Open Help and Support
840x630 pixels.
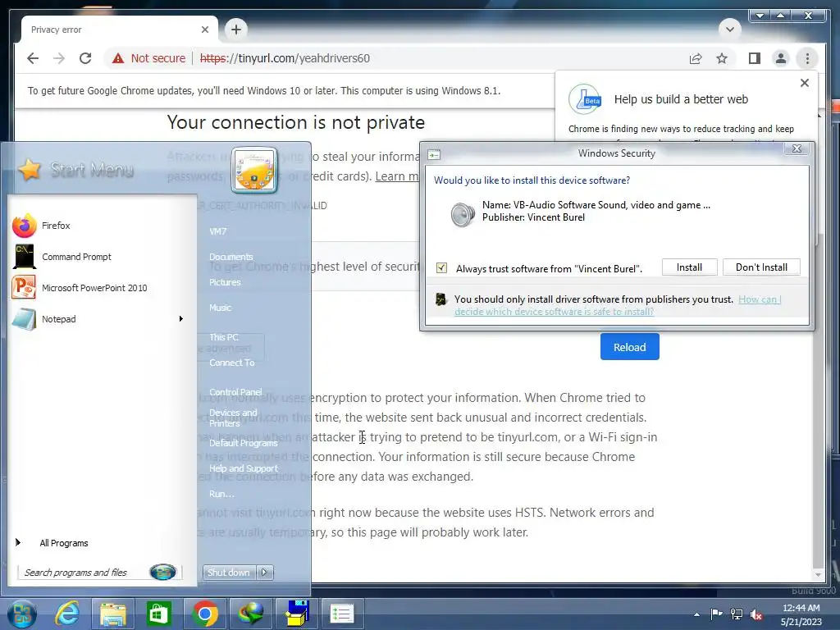click(x=243, y=468)
